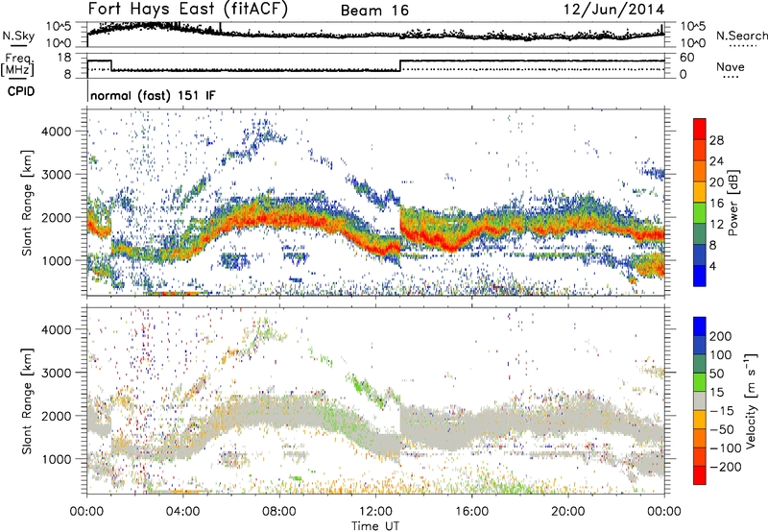
Task: Click the noise spike near 05:30 UT in the top panel
Action: point(221,28)
